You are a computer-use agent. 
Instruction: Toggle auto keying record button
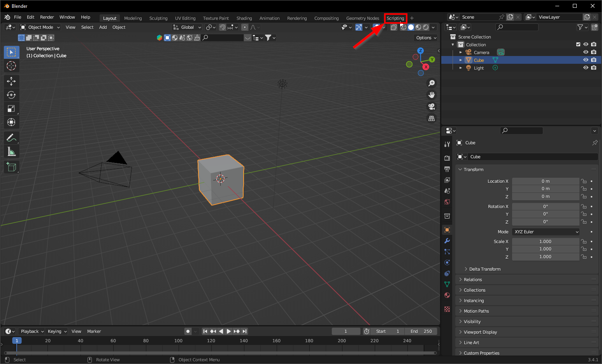(x=188, y=331)
